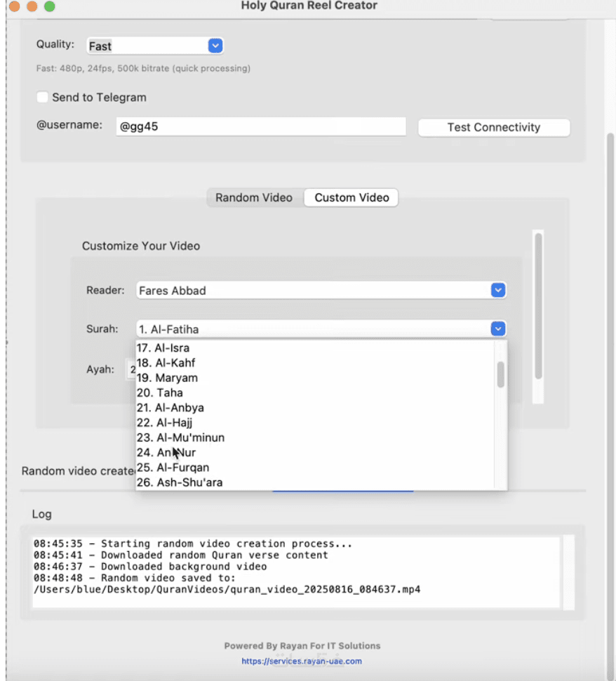
Task: Select 22. Al-Hajj surah
Action: [315, 423]
